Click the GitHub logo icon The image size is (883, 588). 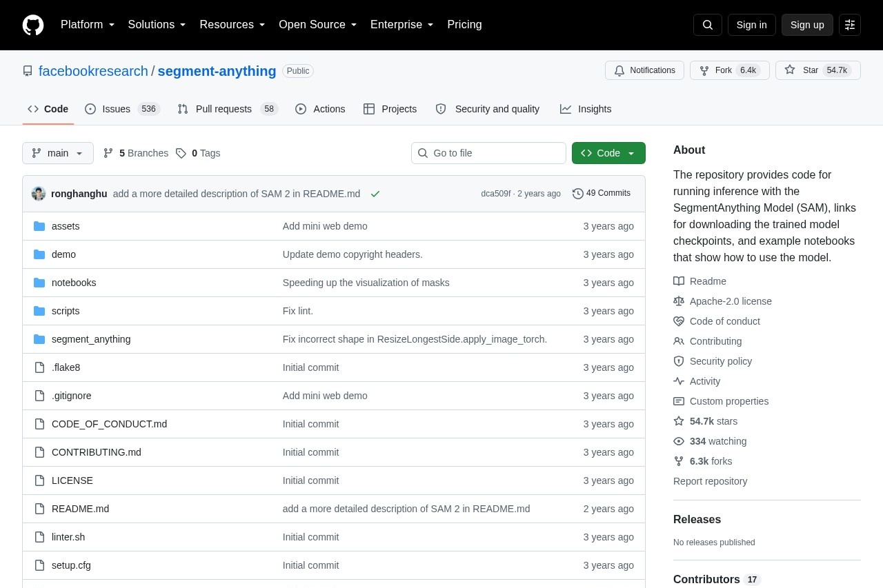click(33, 25)
